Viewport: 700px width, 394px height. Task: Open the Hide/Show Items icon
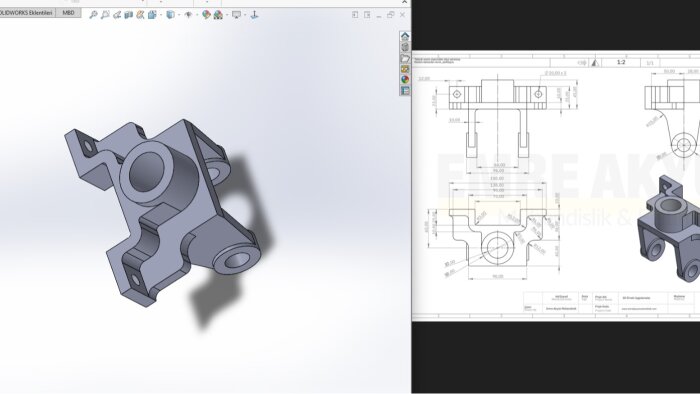point(188,15)
